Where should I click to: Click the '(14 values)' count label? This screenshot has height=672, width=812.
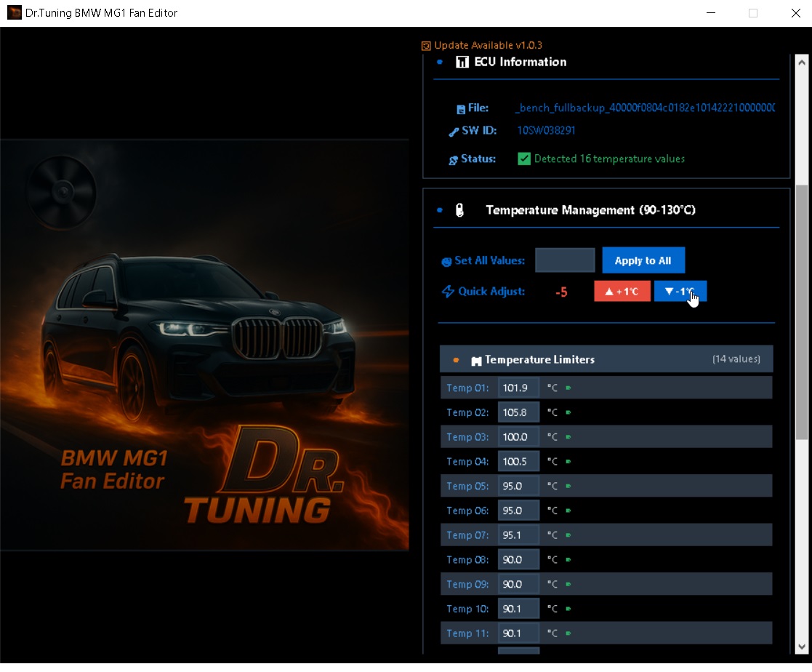tap(736, 359)
